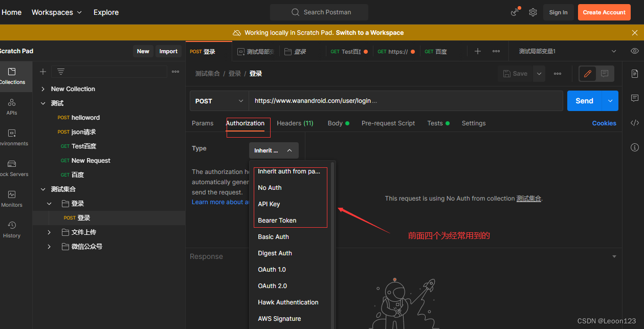Switch to comment mode icon
644x329 pixels.
[x=605, y=74]
